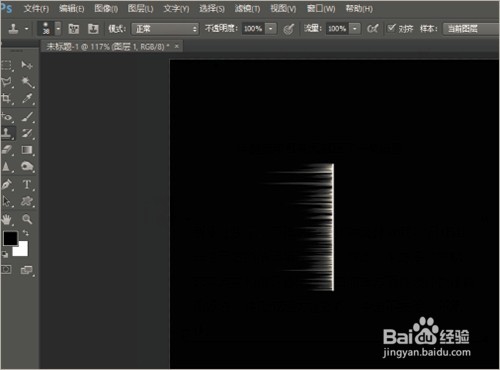
Task: Expand the 不透明度 opacity slider arrow
Action: tap(271, 29)
